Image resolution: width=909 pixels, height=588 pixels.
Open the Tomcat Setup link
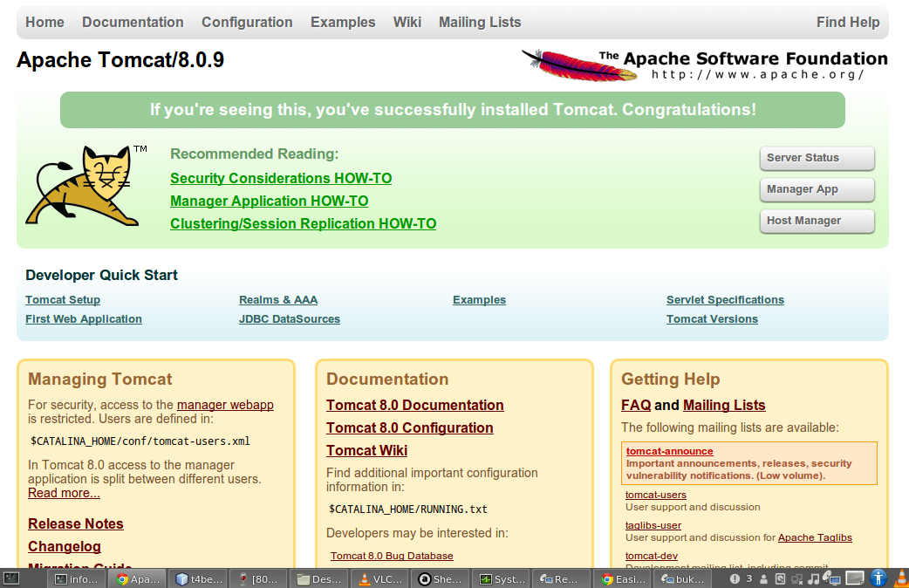click(63, 300)
